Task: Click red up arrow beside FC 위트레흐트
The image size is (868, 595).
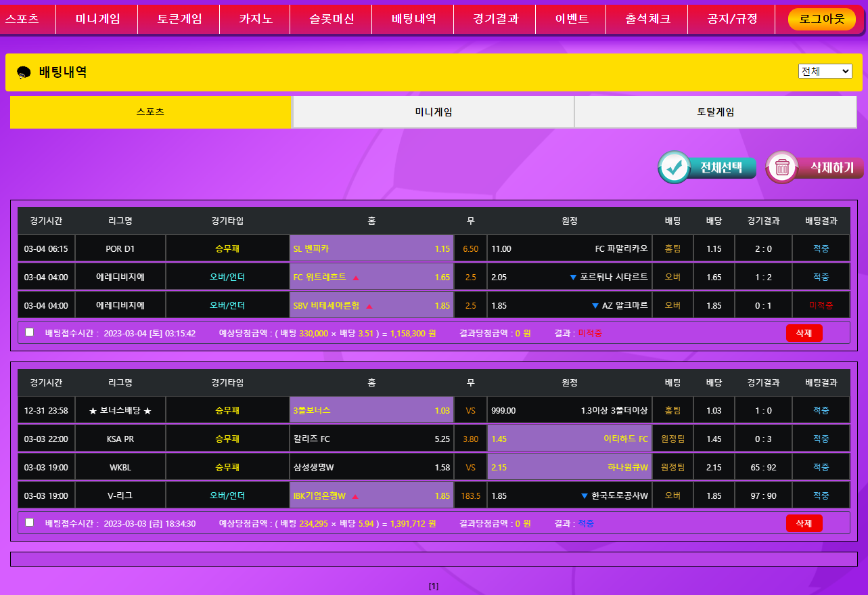Action: (356, 278)
